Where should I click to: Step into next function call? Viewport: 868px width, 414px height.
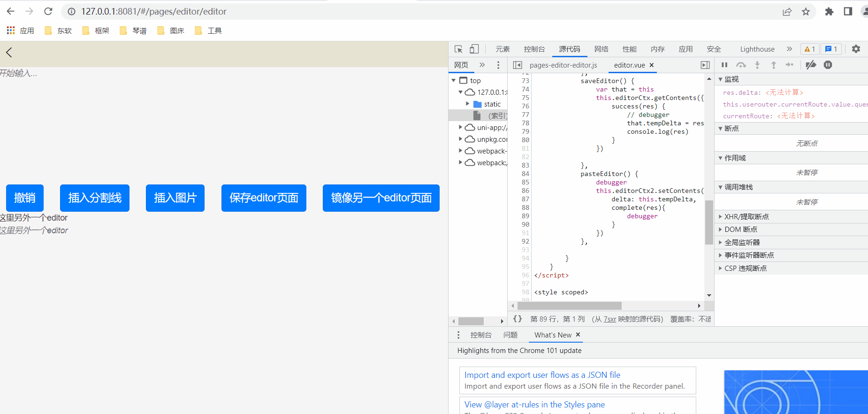(x=757, y=65)
